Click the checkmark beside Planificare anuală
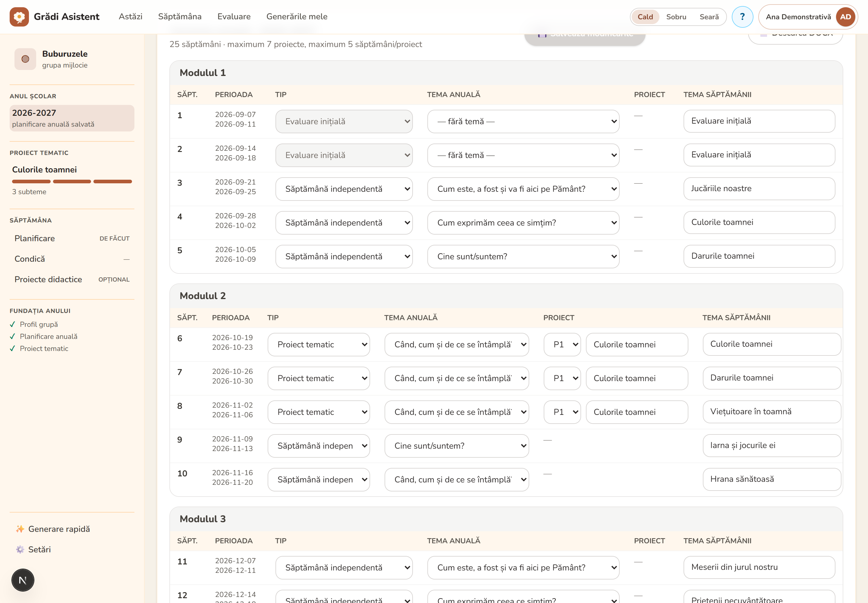This screenshot has width=868, height=603. pos(12,336)
